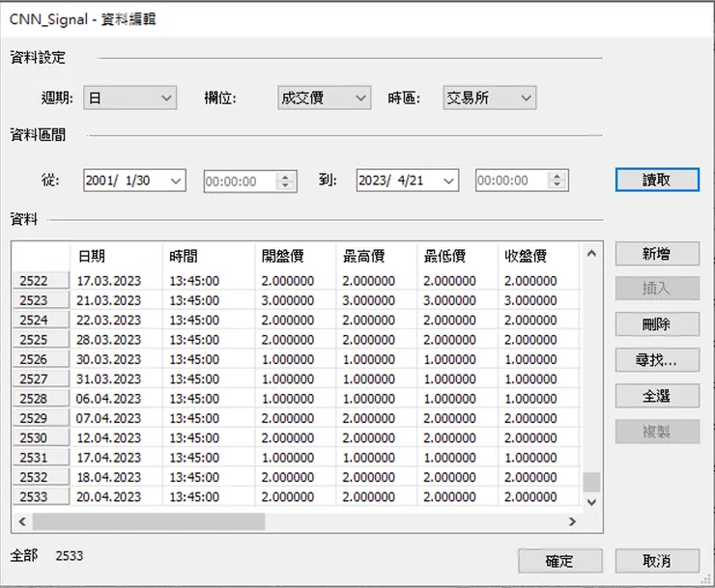Click the 複製 button

coord(657,432)
